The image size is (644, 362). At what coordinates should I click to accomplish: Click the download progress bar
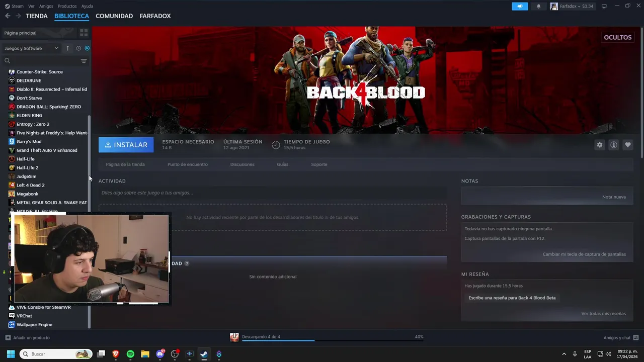coord(333,340)
